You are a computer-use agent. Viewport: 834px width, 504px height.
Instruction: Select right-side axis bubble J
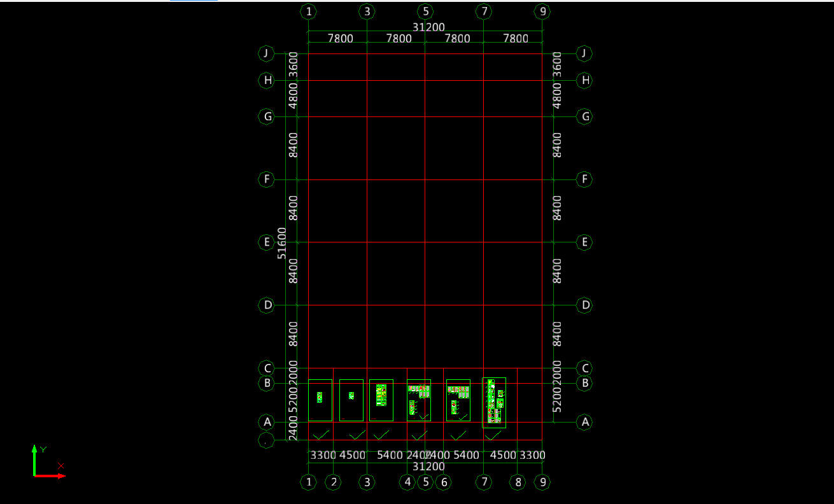(584, 53)
